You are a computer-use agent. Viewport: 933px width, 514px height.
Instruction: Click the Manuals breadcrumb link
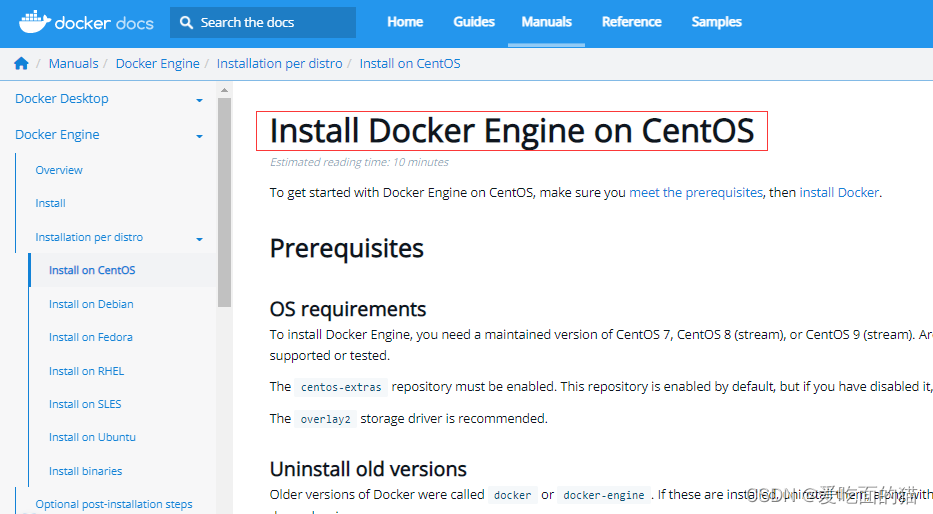[x=73, y=64]
